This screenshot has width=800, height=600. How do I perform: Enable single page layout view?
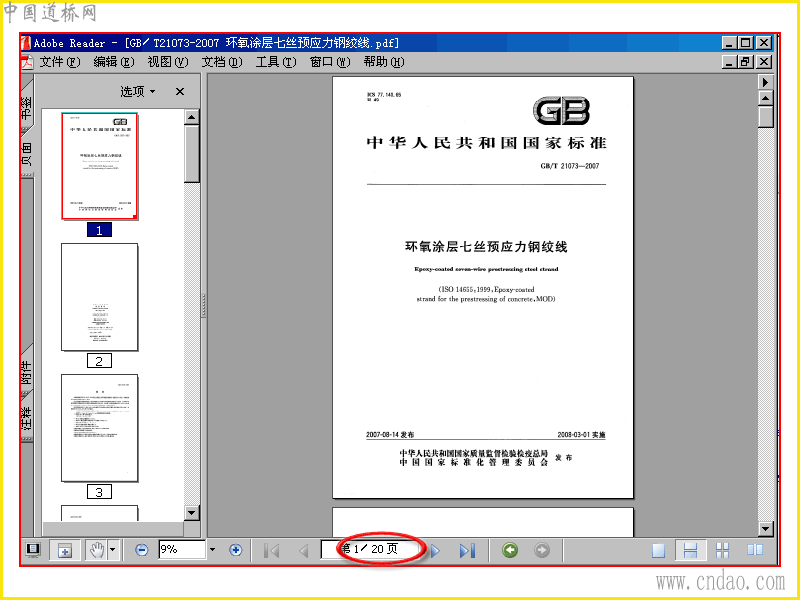658,551
